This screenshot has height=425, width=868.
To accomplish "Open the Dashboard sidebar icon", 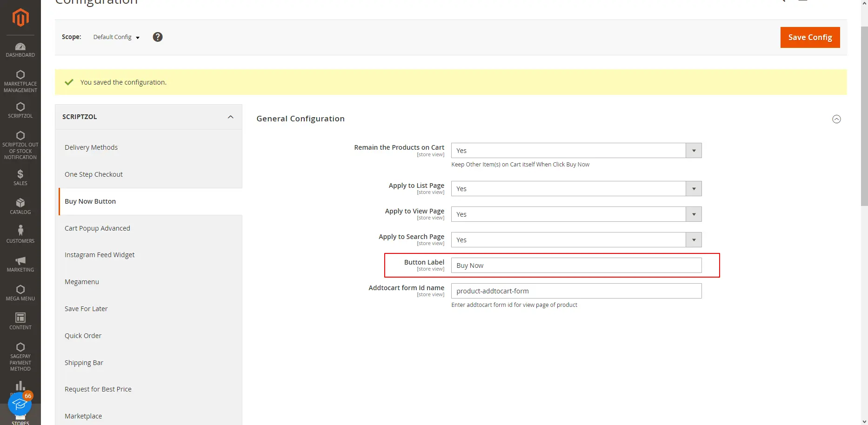I will 20,50.
